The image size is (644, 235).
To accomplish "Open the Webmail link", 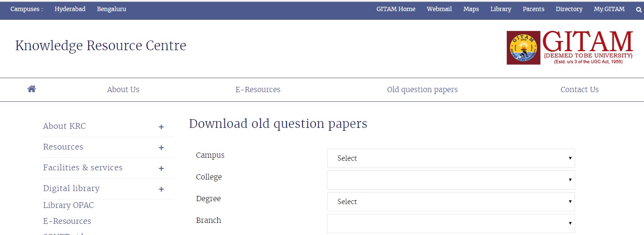I will [439, 9].
